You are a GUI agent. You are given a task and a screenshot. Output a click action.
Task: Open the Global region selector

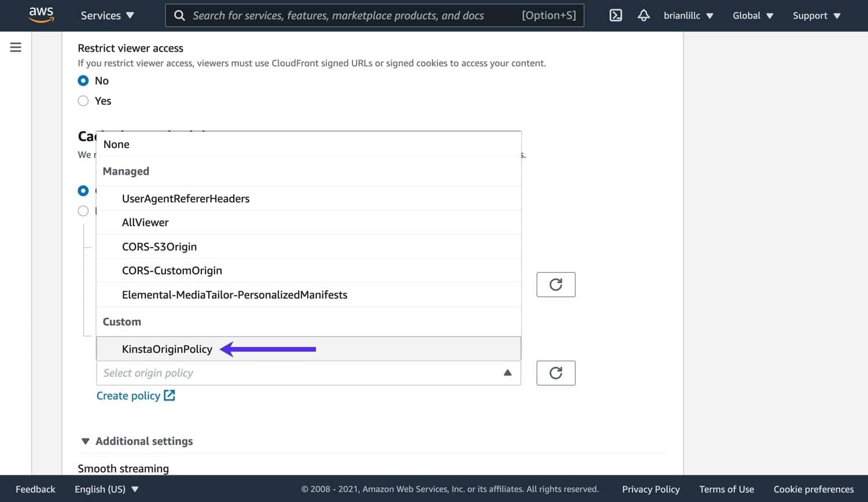click(752, 16)
